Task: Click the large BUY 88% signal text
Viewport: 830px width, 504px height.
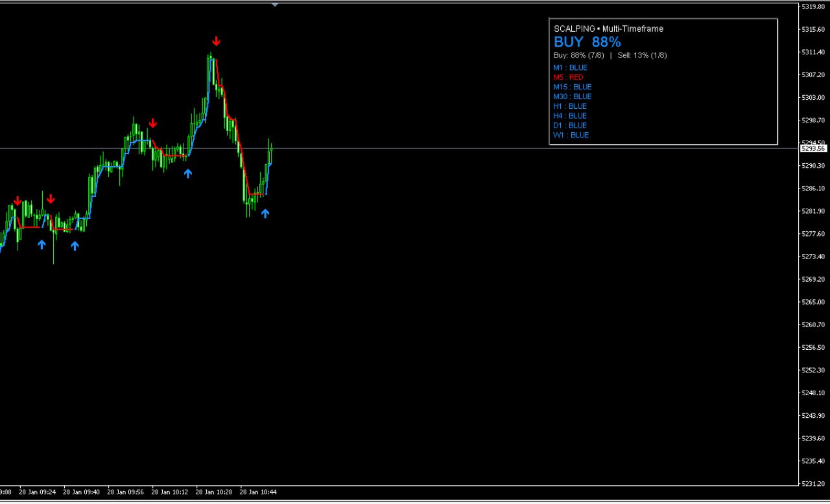Action: [x=587, y=42]
